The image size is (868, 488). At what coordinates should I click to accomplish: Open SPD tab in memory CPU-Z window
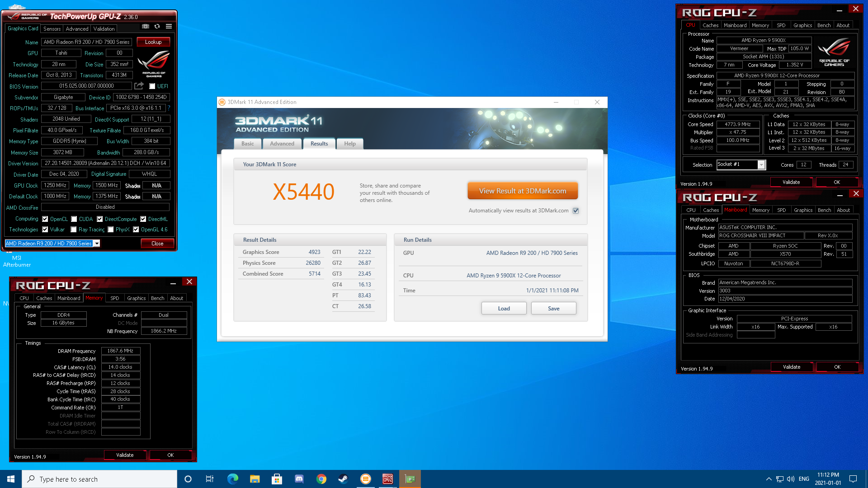pos(115,298)
